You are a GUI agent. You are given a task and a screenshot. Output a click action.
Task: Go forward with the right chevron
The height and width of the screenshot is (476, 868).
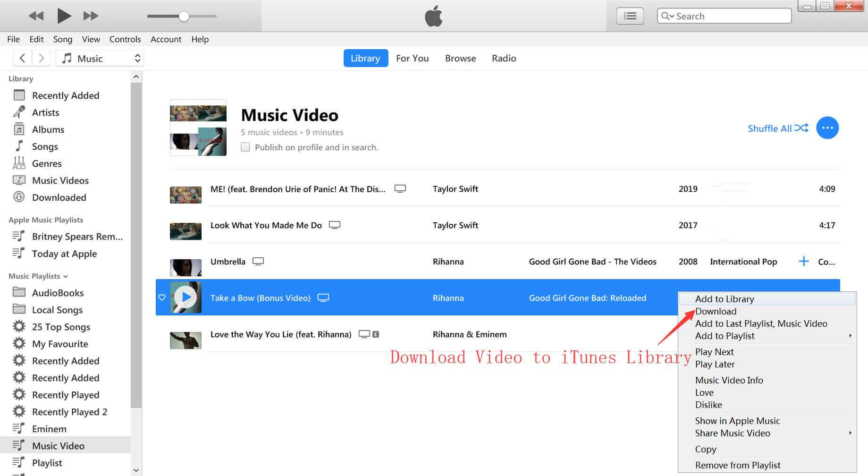coord(42,58)
